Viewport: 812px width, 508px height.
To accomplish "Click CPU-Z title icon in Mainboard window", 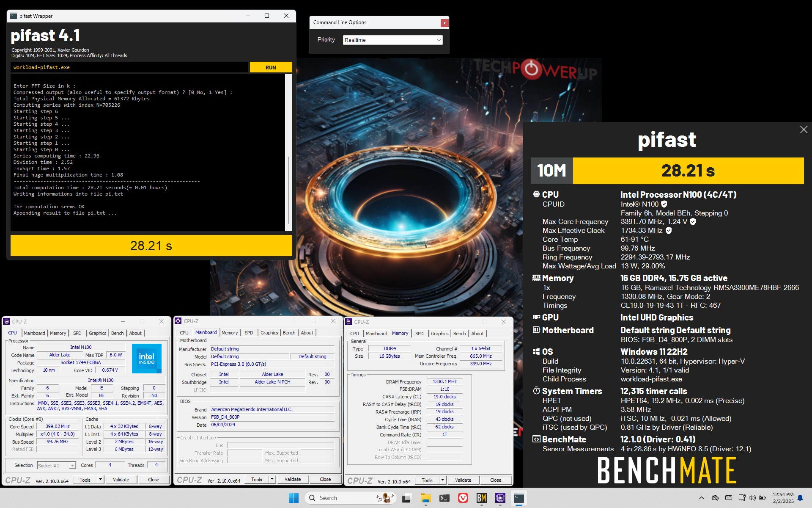I will (x=178, y=321).
